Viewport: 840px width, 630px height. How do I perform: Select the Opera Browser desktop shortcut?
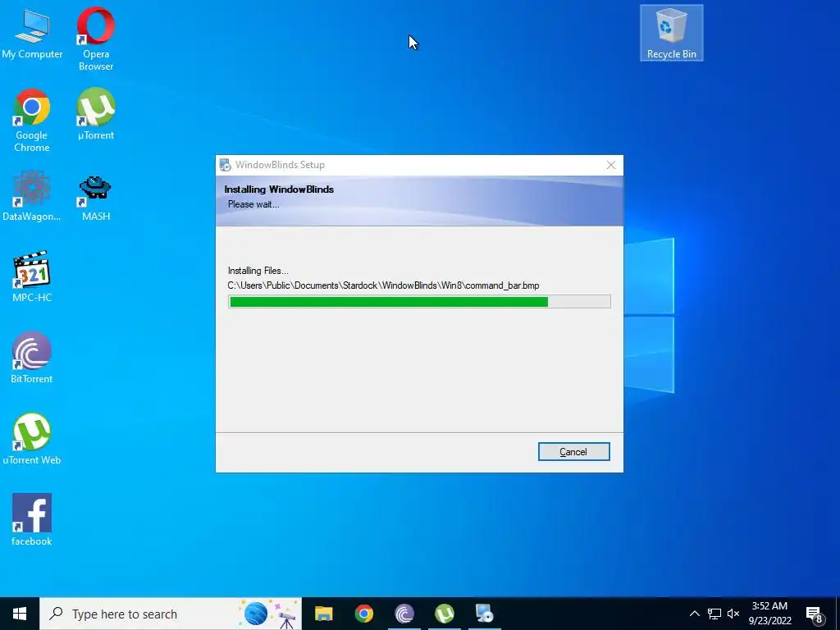[96, 39]
